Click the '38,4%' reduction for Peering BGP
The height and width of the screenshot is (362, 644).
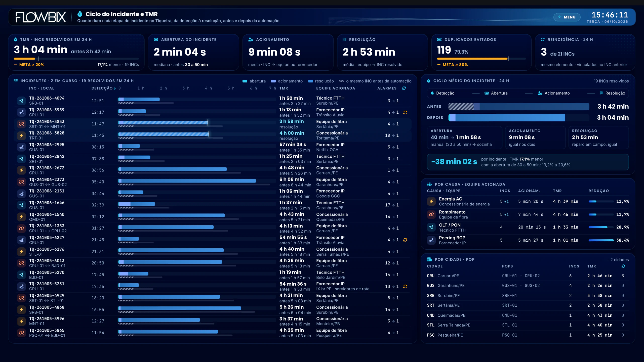622,240
